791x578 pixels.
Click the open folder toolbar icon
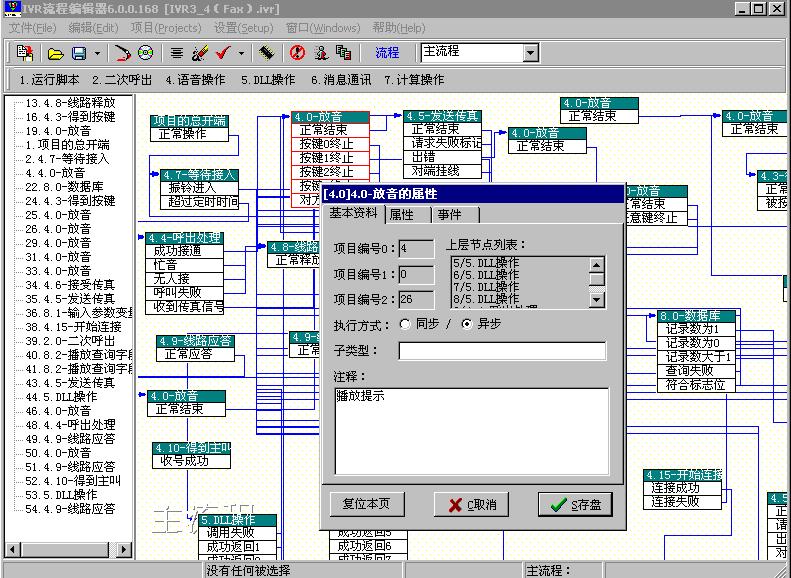(x=55, y=53)
